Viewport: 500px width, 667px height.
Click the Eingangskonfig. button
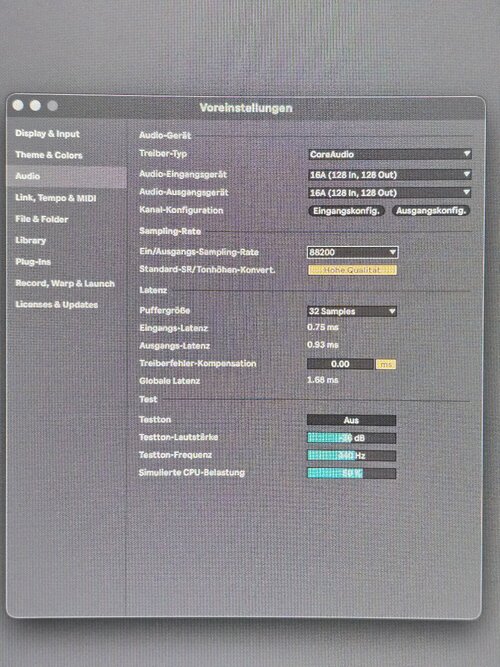click(346, 211)
